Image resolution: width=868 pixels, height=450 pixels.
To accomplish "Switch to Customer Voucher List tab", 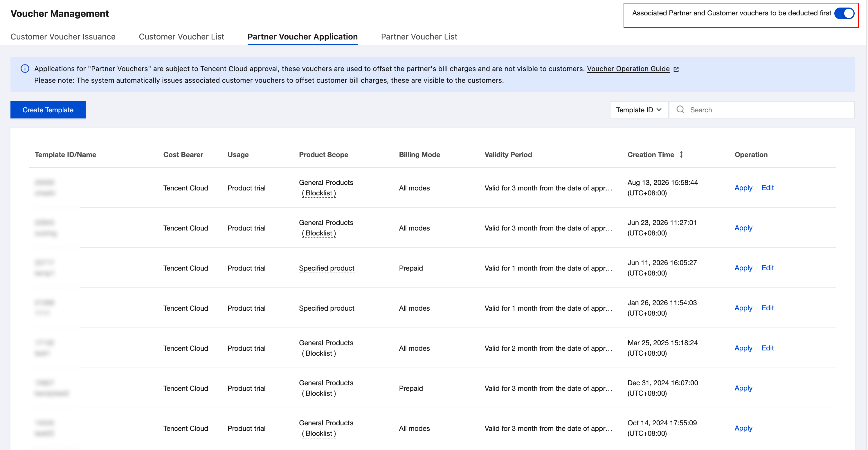I will point(181,37).
